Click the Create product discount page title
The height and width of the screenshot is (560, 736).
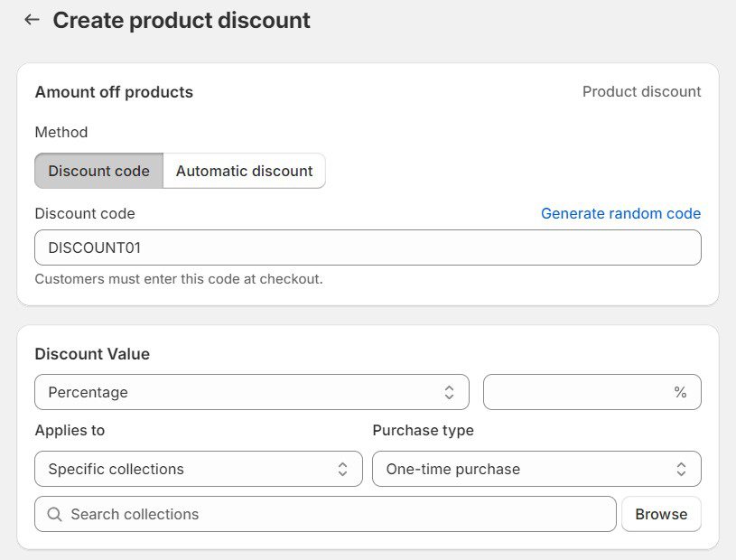pyautogui.click(x=181, y=20)
